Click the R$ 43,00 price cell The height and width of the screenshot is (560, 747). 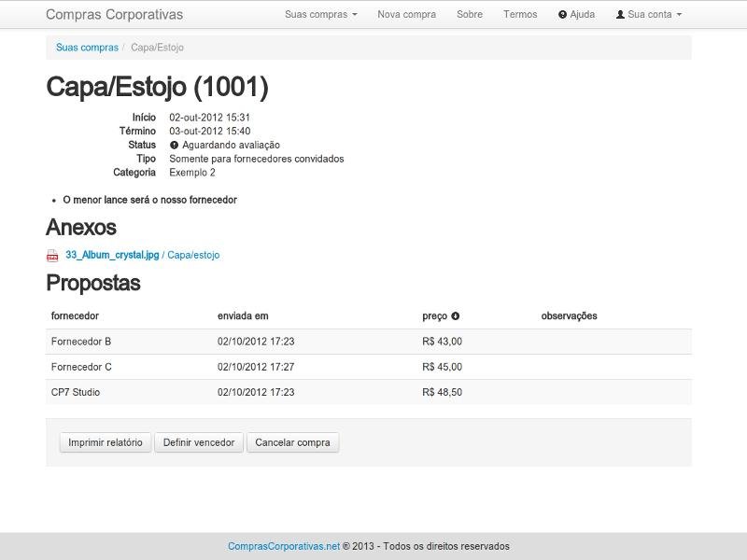tap(442, 342)
